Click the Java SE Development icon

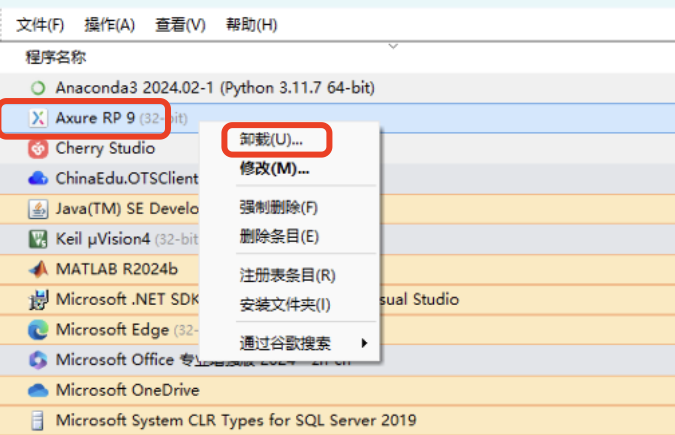coord(38,209)
